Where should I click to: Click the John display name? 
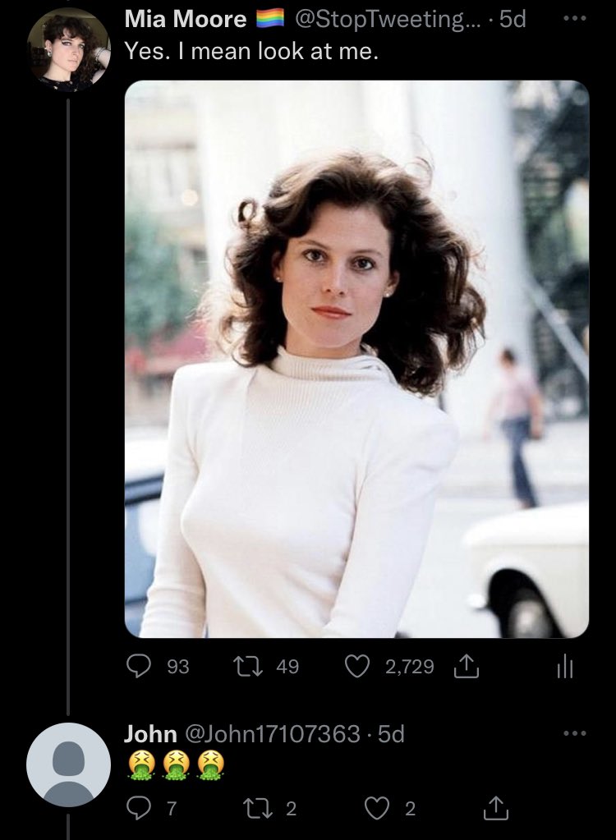pyautogui.click(x=149, y=733)
